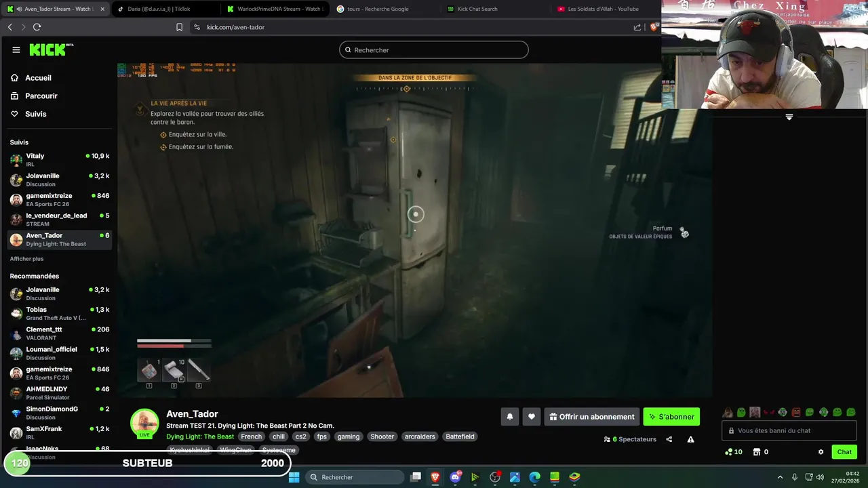868x488 pixels.
Task: Click the Shooter tag
Action: [382, 436]
